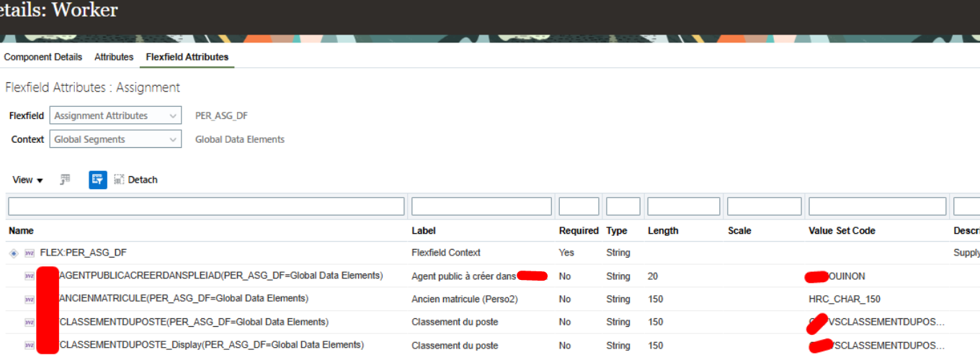The width and height of the screenshot is (980, 355).
Task: Click the Format columns icon beside View
Action: 65,179
